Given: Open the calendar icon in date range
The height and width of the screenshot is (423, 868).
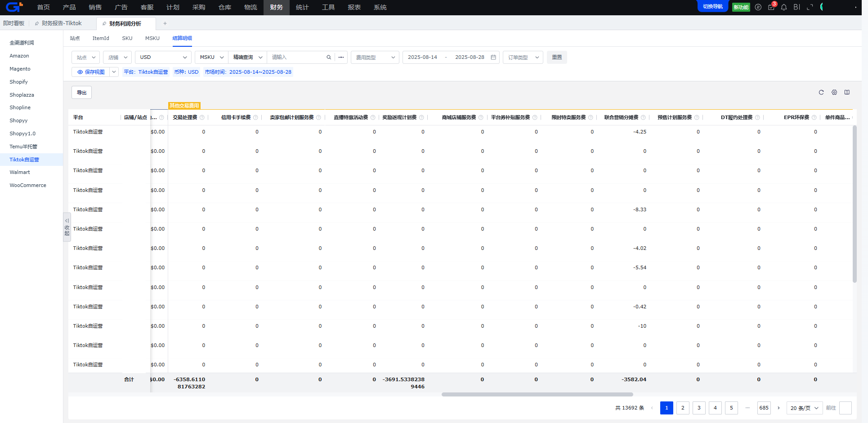Looking at the screenshot, I should [x=493, y=57].
